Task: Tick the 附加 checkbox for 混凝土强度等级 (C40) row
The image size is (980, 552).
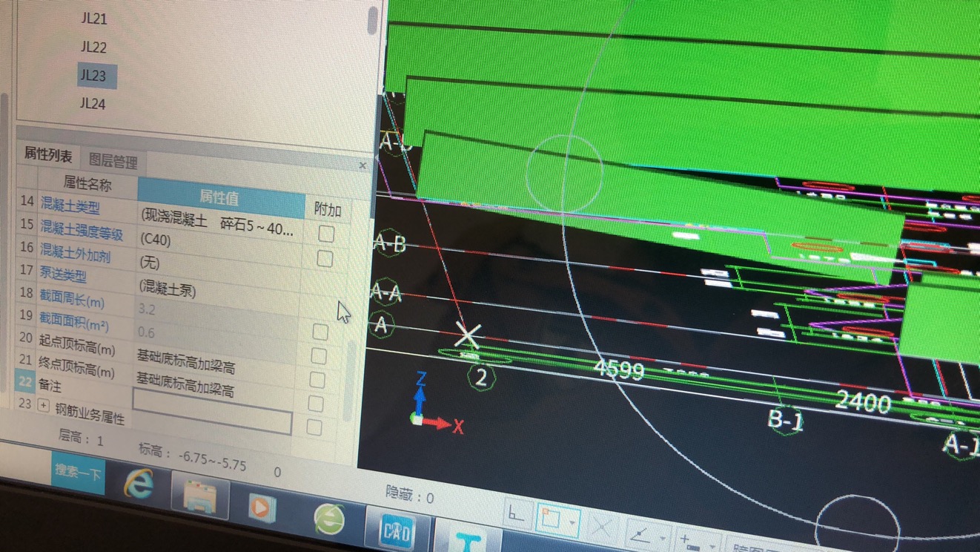Action: point(324,259)
